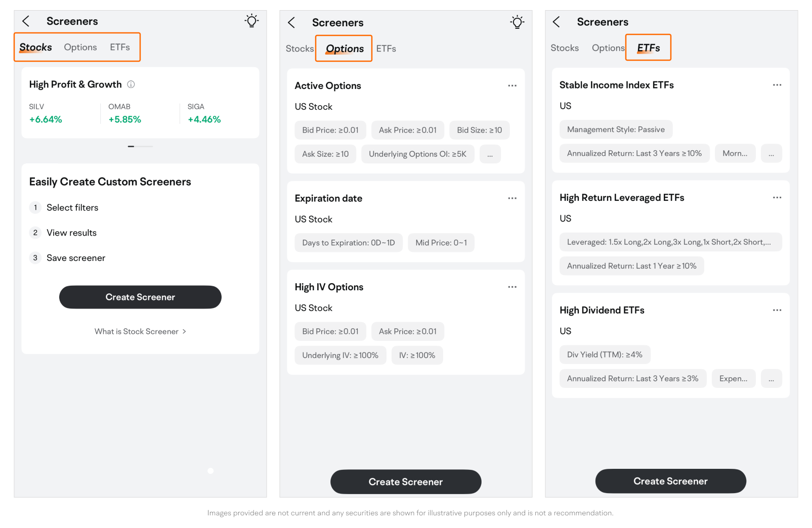Select Days to Expiration 0D~1D filter chip
The height and width of the screenshot is (528, 812).
tap(348, 243)
